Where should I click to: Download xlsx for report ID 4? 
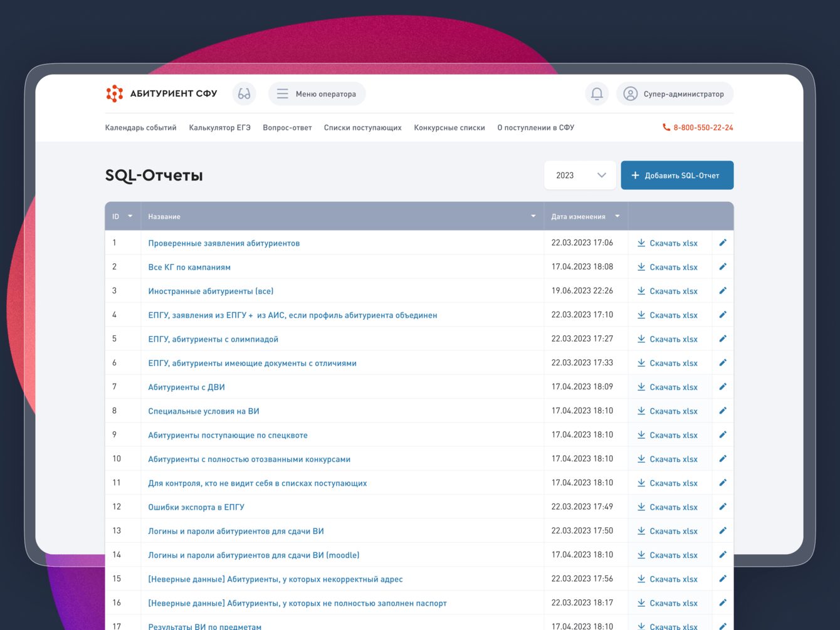point(668,315)
